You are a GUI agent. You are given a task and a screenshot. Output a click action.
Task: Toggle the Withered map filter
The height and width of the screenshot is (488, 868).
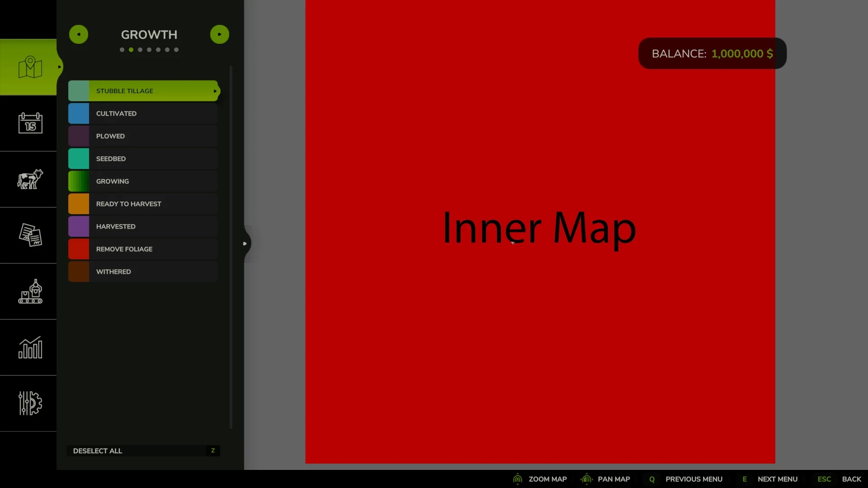click(143, 272)
